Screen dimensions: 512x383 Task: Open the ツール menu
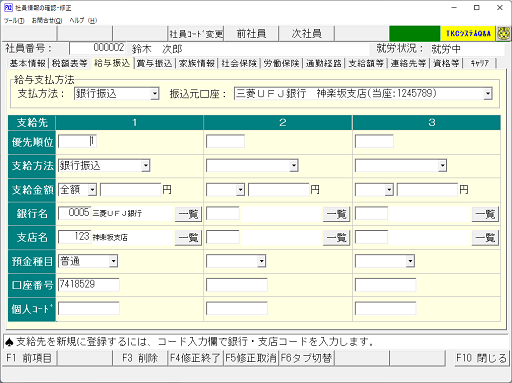click(x=14, y=20)
